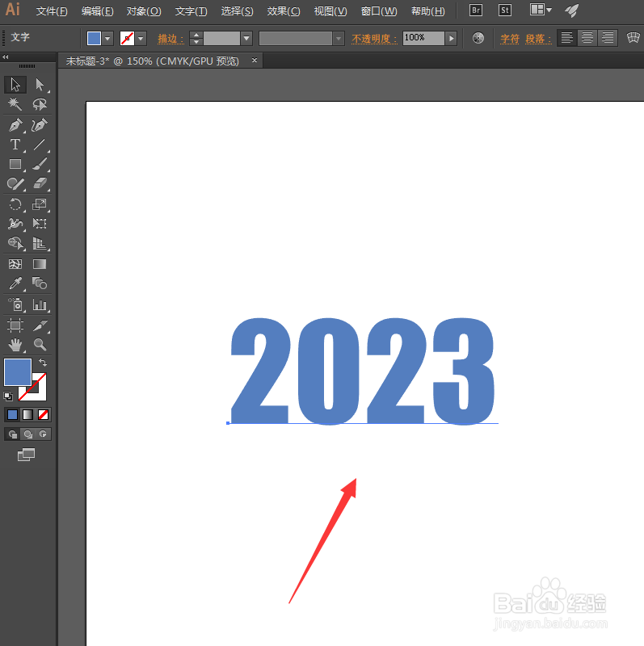The width and height of the screenshot is (644, 646).
Task: Apply None mode button
Action: point(43,414)
